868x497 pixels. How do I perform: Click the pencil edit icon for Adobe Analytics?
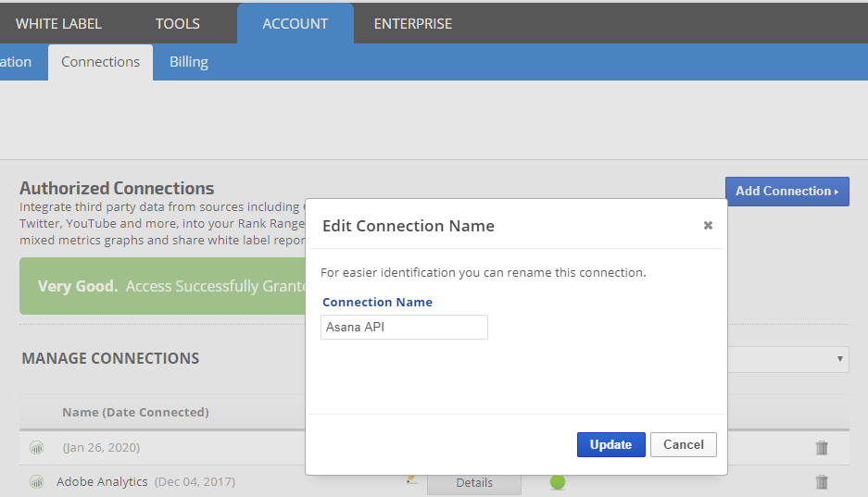[411, 480]
